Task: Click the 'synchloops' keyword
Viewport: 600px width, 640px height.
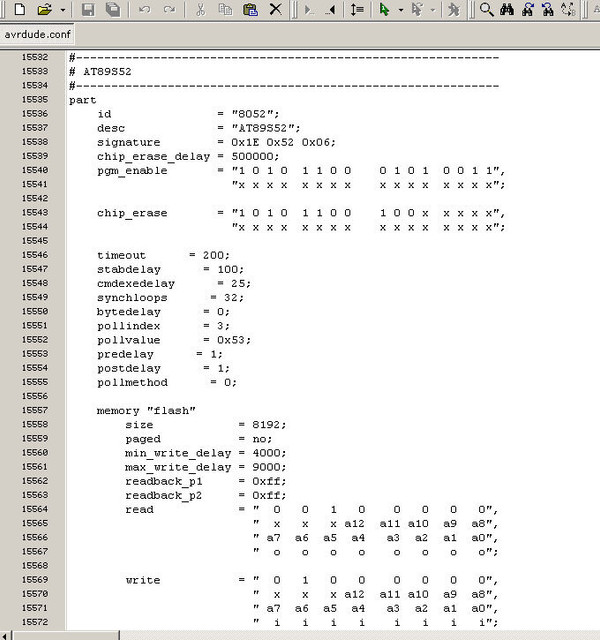Action: point(132,298)
